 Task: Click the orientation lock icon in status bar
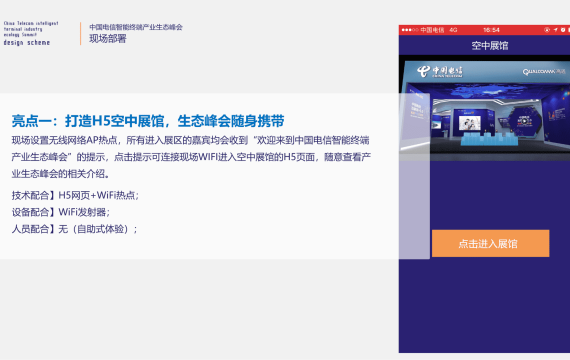click(547, 30)
